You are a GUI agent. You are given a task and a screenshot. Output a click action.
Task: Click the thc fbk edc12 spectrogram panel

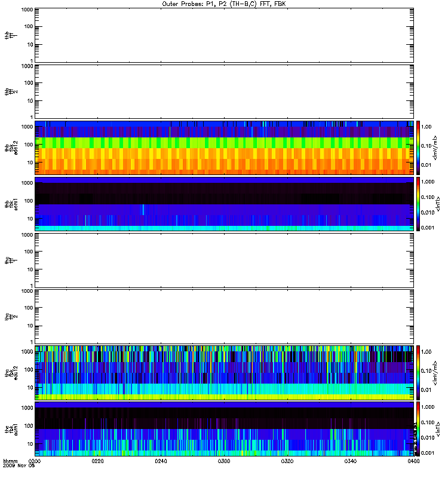224,373
